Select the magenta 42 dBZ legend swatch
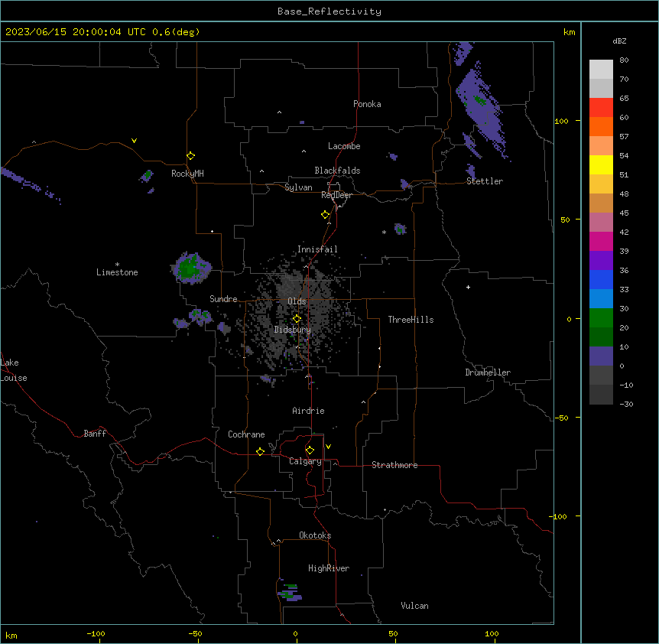659x644 pixels. pos(601,241)
